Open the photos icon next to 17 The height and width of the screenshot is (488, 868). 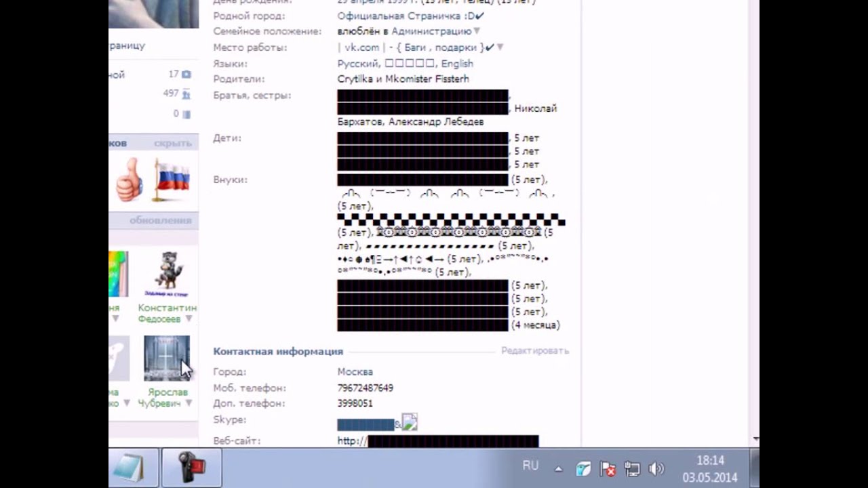[186, 75]
